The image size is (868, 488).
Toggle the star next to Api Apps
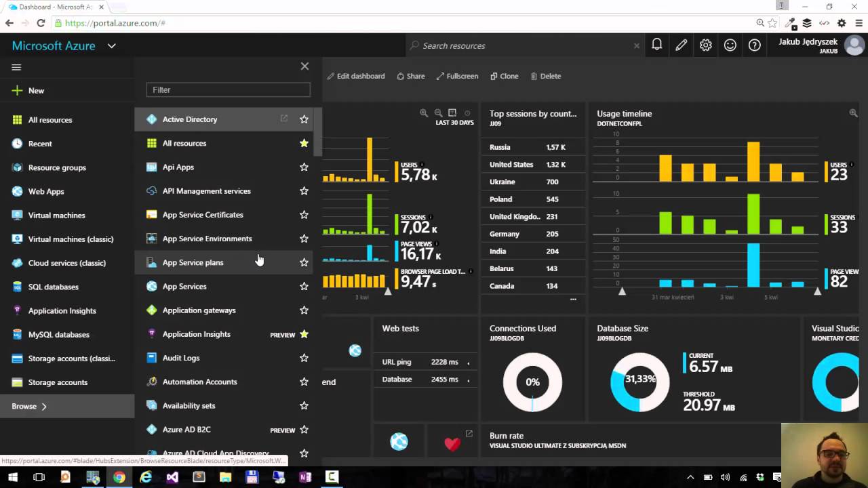(x=304, y=167)
